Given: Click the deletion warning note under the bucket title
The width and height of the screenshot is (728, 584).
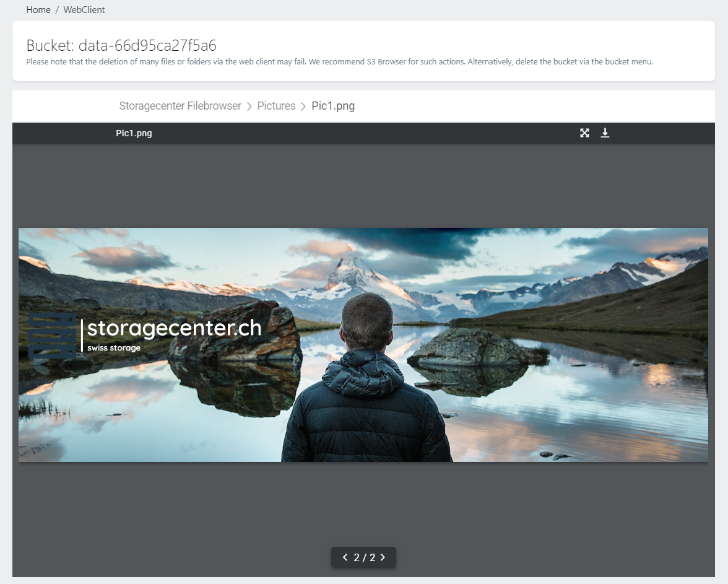Looking at the screenshot, I should pyautogui.click(x=339, y=61).
